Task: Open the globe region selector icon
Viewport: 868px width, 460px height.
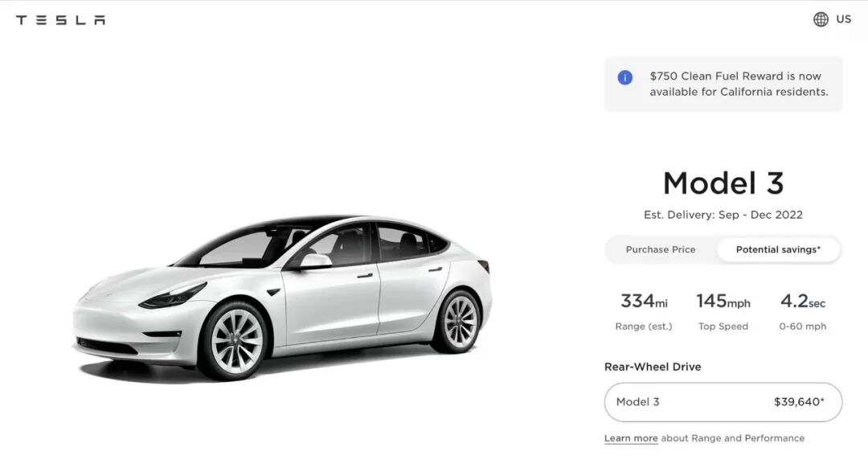Action: (821, 19)
